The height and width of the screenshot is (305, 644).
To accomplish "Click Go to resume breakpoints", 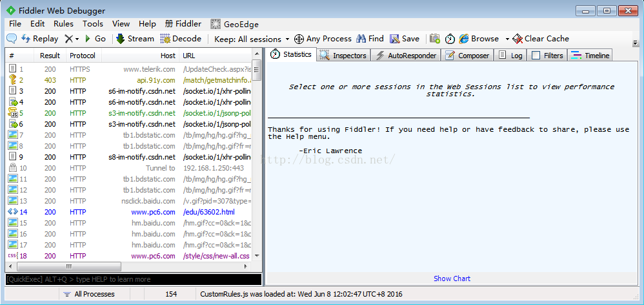I will tap(96, 39).
